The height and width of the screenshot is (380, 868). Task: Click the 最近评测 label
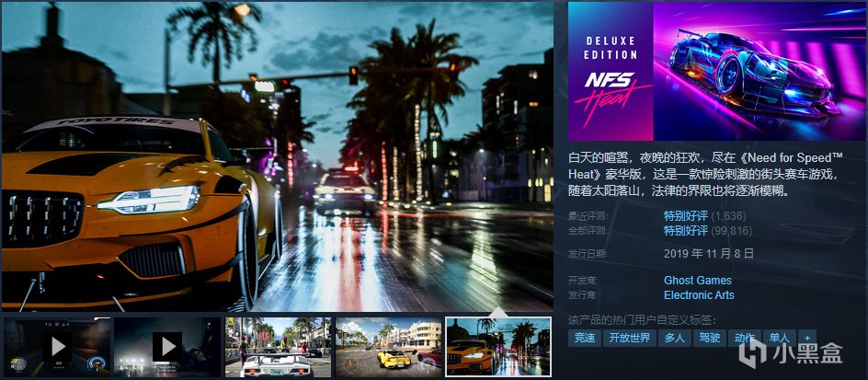587,216
